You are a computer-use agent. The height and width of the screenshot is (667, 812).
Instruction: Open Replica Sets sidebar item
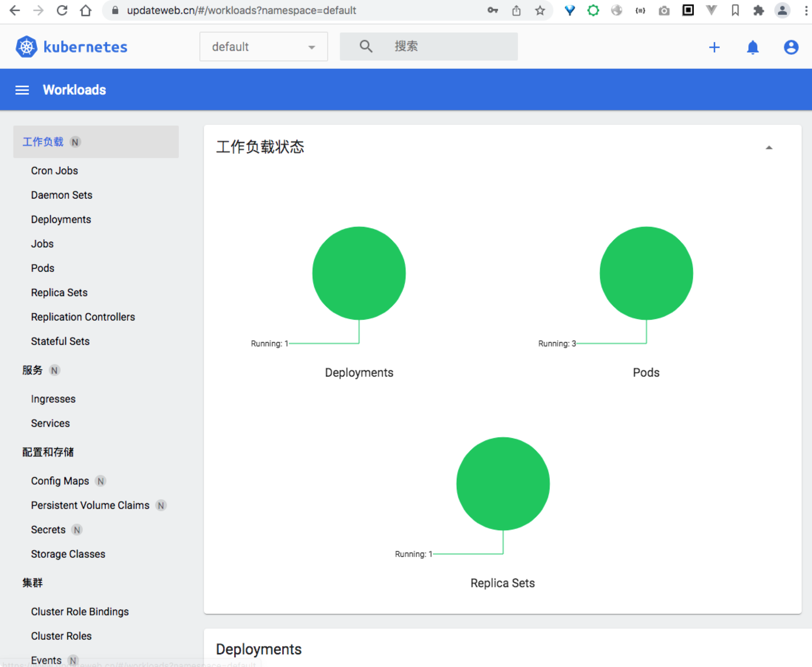tap(59, 293)
